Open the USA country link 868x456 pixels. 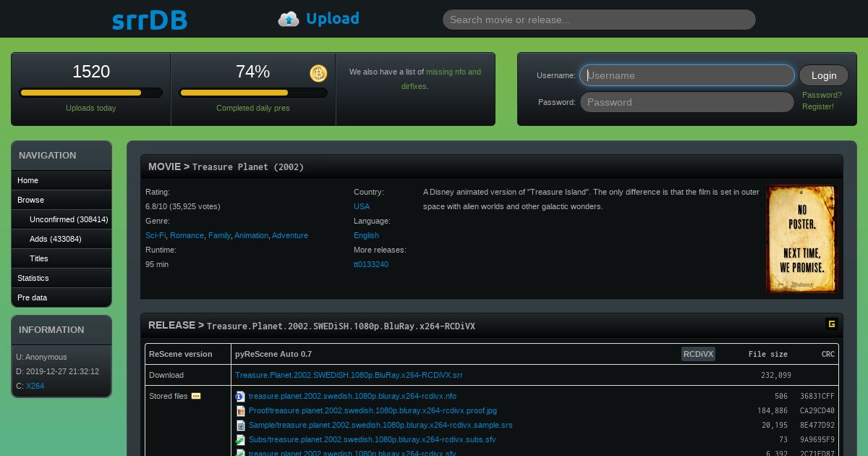click(362, 206)
